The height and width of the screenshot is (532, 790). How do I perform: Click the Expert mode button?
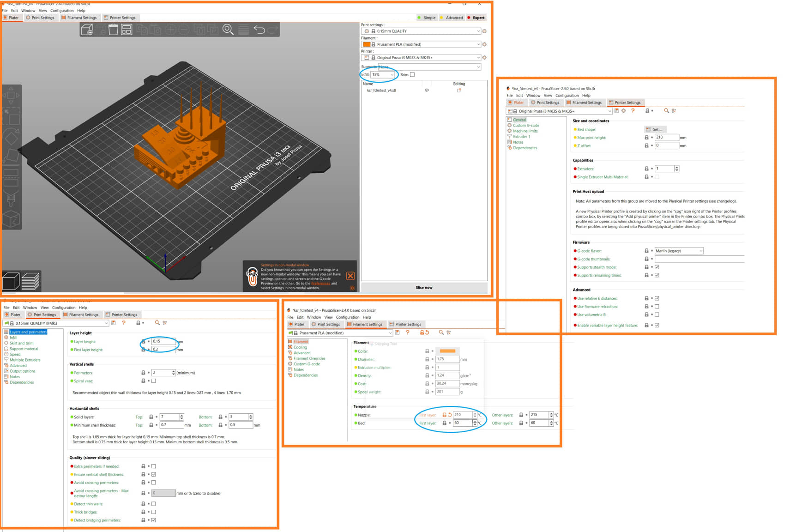click(x=476, y=18)
